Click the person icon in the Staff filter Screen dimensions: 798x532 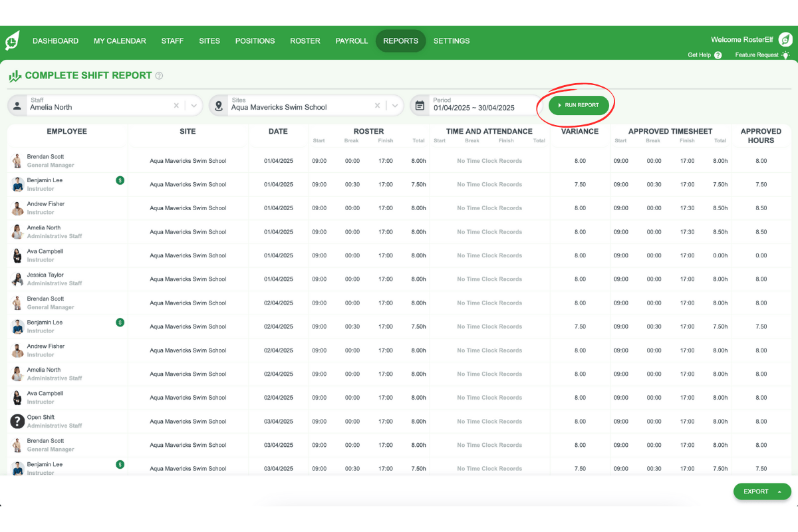tap(17, 105)
